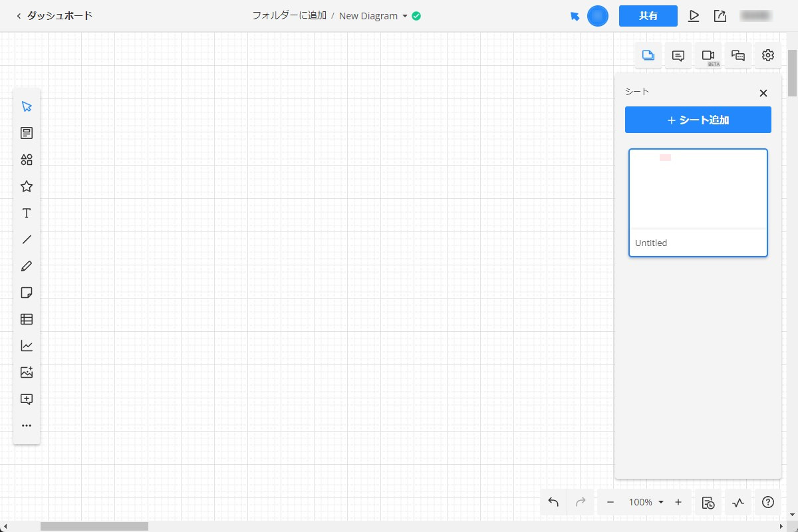The height and width of the screenshot is (532, 798).
Task: Expand more tools with three dots
Action: (x=27, y=426)
